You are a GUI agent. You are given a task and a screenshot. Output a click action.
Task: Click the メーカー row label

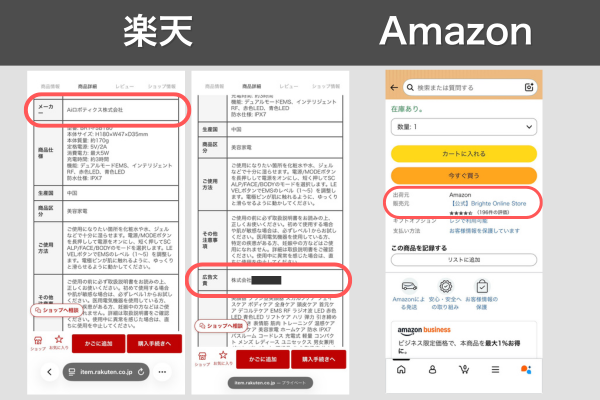point(48,110)
